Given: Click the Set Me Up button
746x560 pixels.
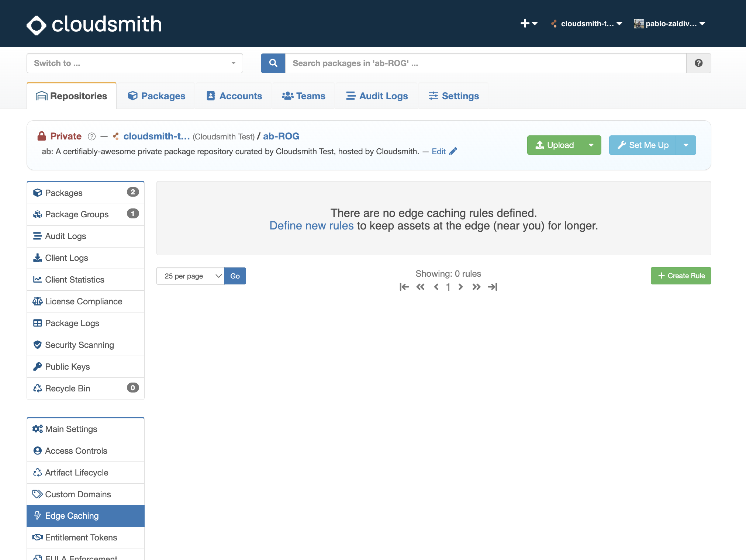Looking at the screenshot, I should click(x=642, y=145).
